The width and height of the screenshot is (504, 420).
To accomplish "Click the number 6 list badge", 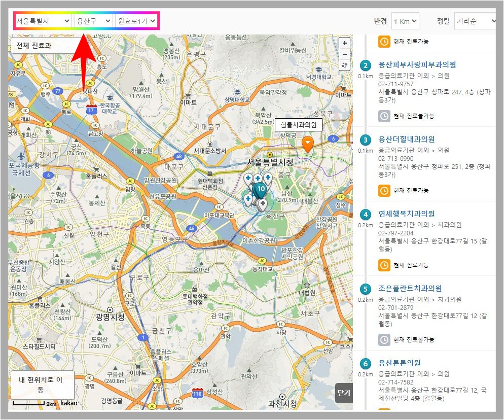I will click(365, 364).
